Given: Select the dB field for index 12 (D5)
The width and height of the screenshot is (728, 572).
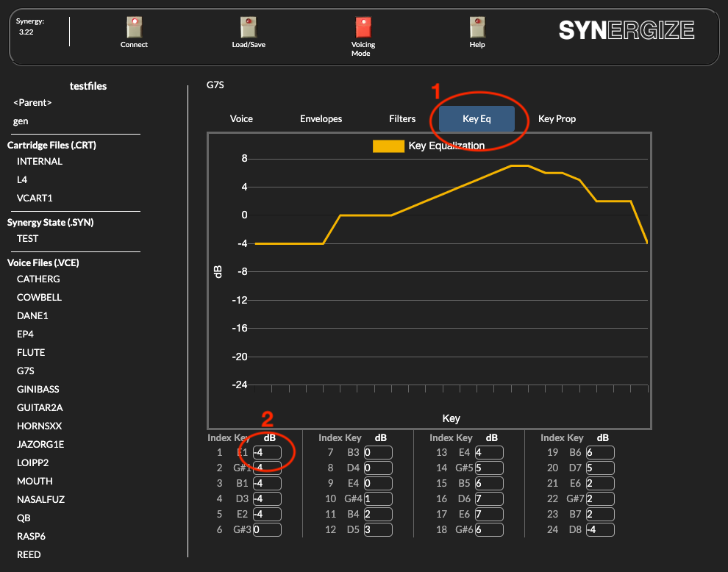Looking at the screenshot, I should pos(378,530).
